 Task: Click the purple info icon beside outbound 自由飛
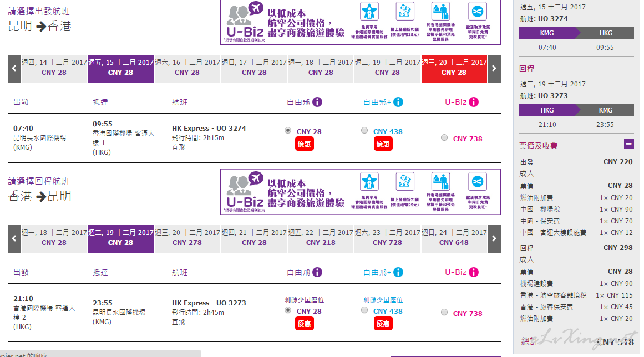pyautogui.click(x=317, y=102)
